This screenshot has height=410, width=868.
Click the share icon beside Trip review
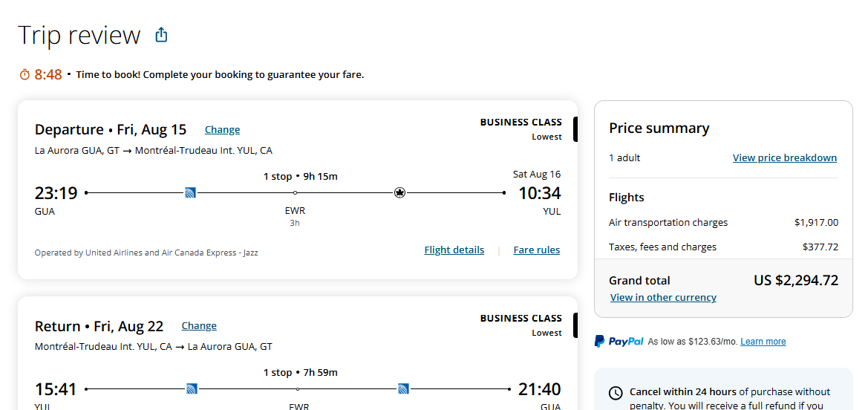point(161,35)
